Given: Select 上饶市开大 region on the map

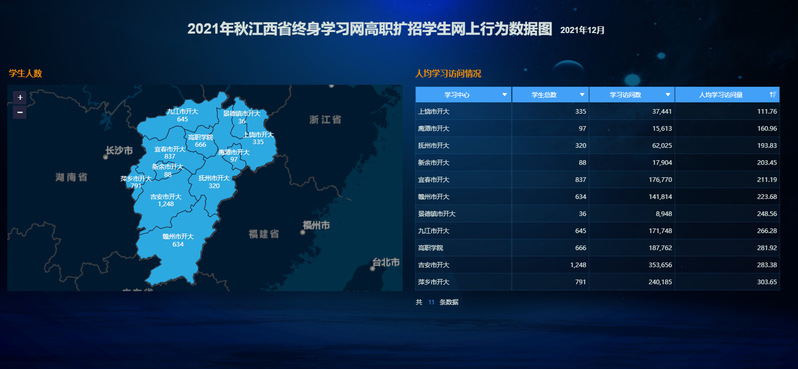Looking at the screenshot, I should (259, 138).
